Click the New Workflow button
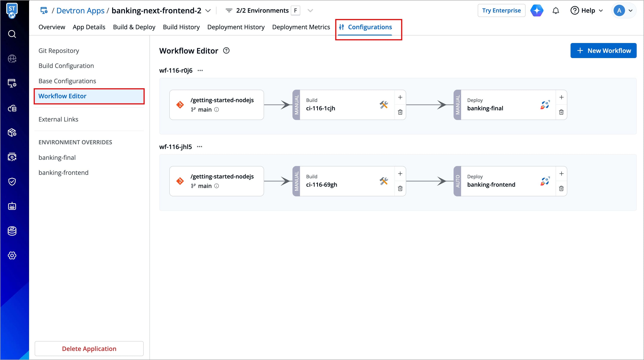This screenshot has width=644, height=360. 603,51
